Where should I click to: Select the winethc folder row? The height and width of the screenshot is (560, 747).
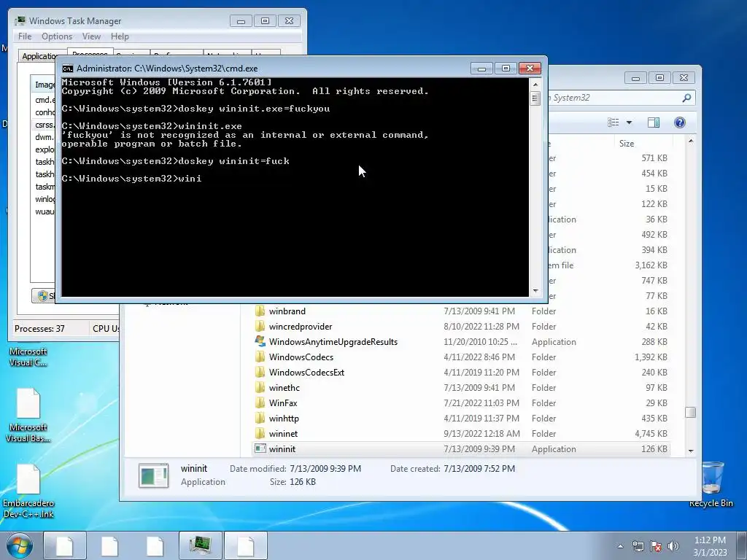pyautogui.click(x=460, y=387)
